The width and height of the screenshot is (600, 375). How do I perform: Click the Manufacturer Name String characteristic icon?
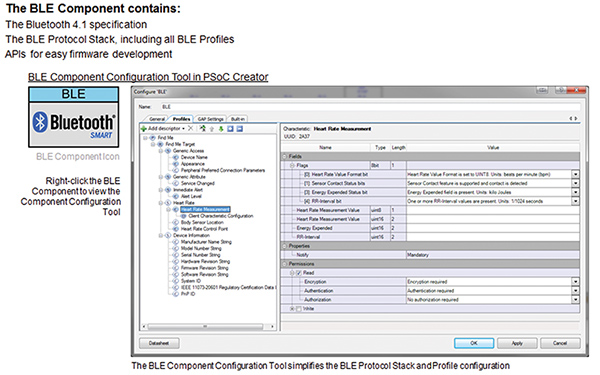click(176, 242)
